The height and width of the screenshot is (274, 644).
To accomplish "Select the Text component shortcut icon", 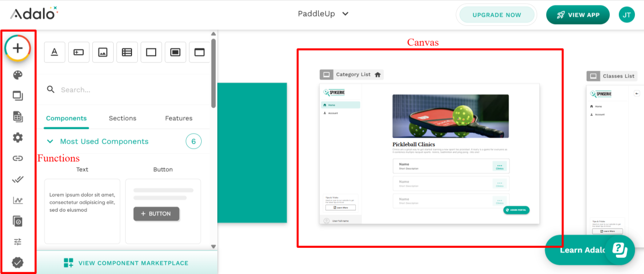I will (x=54, y=52).
